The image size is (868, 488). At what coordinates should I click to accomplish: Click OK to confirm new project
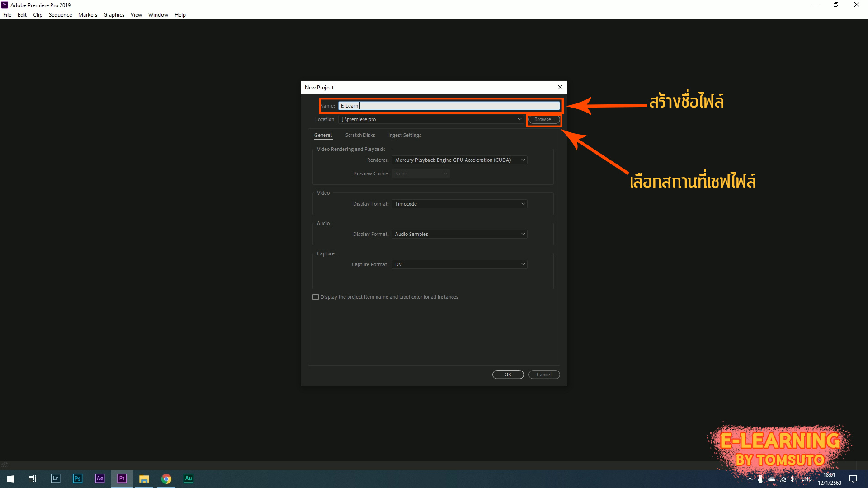[x=508, y=374]
